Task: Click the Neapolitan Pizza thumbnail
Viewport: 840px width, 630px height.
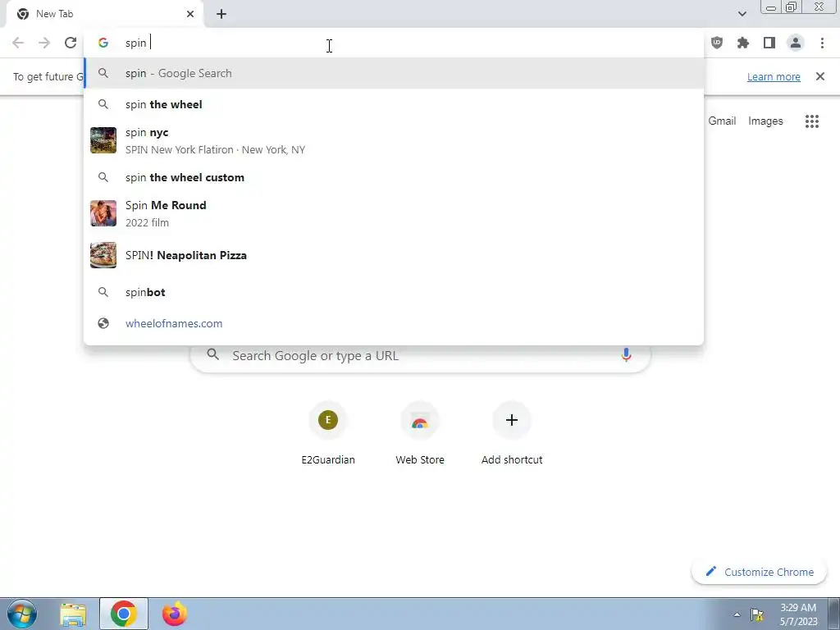Action: click(103, 255)
